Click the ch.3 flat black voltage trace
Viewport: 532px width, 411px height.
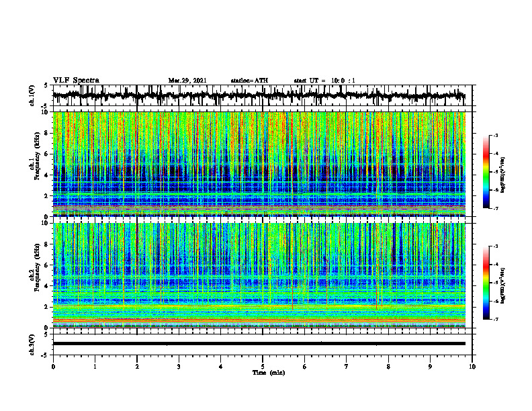pyautogui.click(x=259, y=344)
